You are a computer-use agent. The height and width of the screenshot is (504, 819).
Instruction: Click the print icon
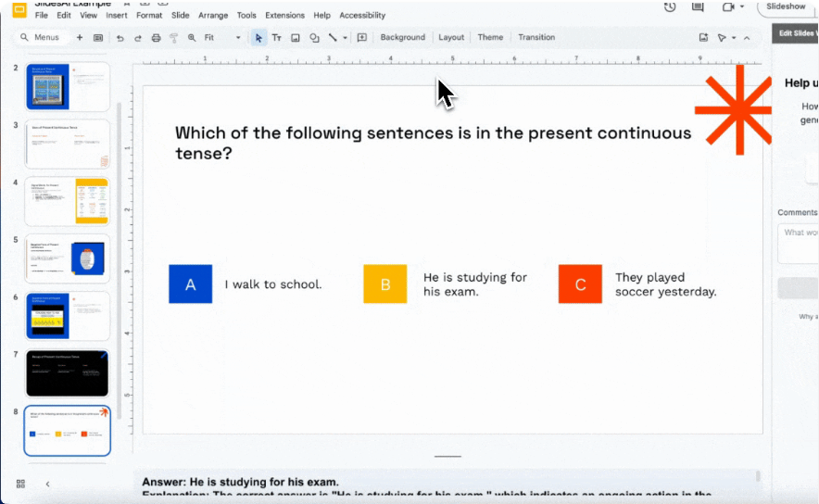[156, 38]
